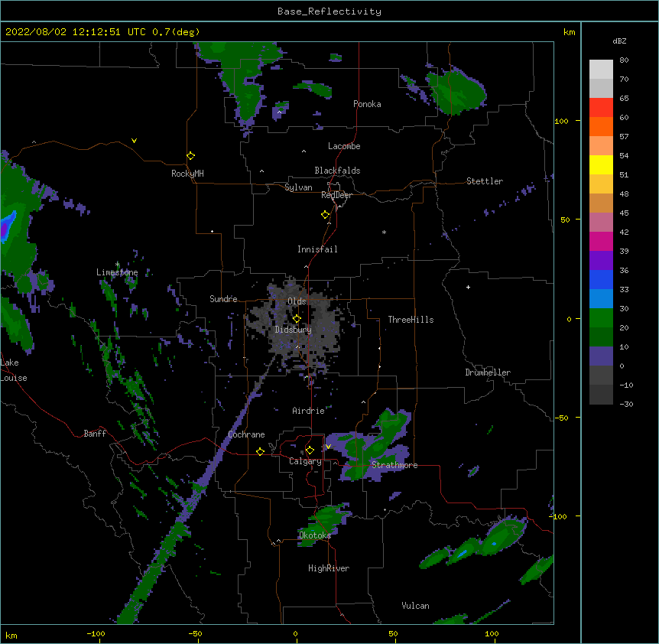The image size is (659, 644).
Task: Click the Airdrie city label
Action: 308,411
